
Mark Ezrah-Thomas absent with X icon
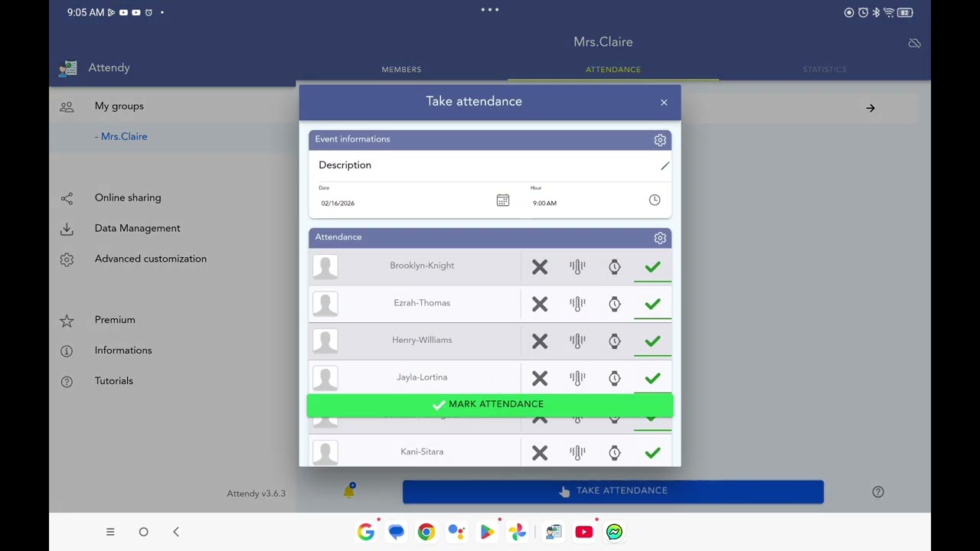point(540,304)
